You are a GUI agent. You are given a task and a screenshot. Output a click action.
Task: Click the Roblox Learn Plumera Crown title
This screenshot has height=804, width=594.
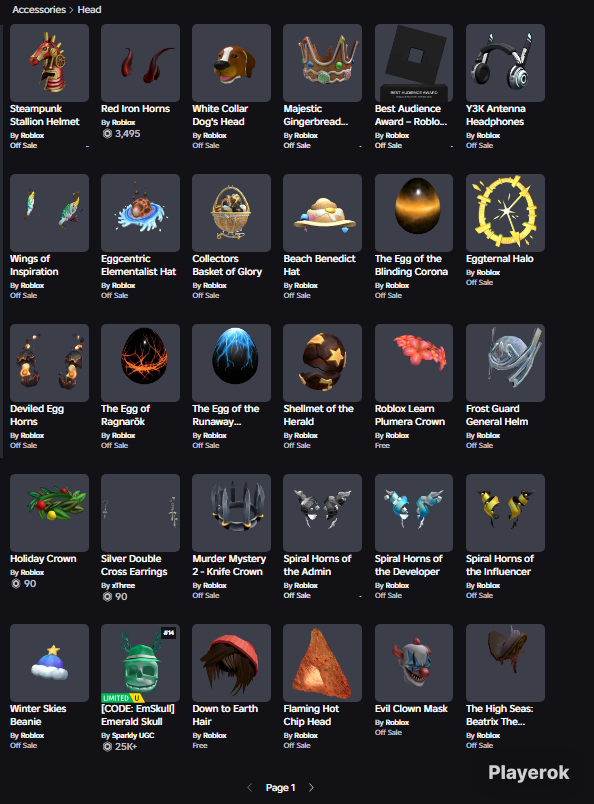[x=410, y=415]
